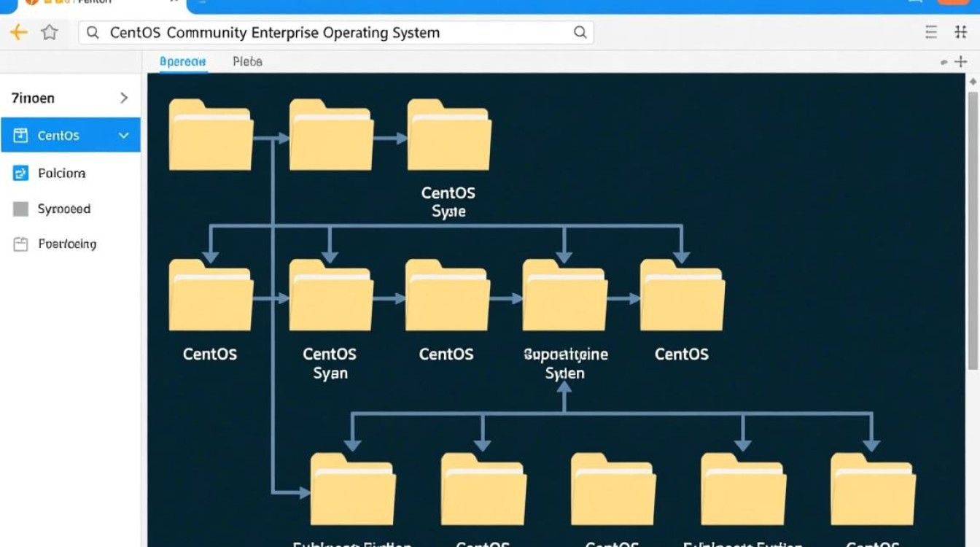Viewport: 980px width, 547px height.
Task: Click the Polciona sidebar icon
Action: (x=20, y=173)
